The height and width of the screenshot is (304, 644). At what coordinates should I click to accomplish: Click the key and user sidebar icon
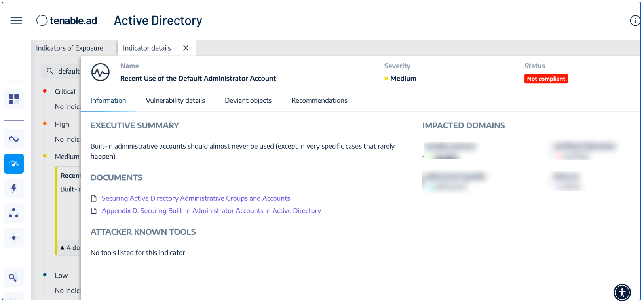click(14, 278)
